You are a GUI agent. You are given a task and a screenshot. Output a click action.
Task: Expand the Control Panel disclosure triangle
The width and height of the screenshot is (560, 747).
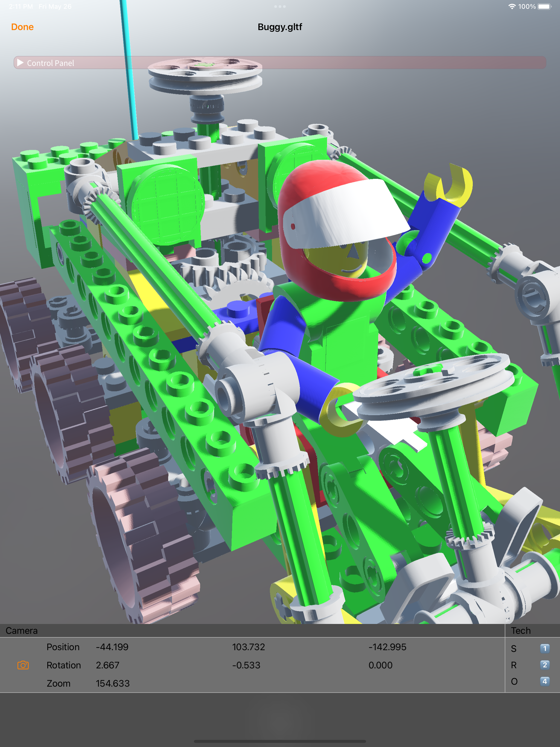20,63
